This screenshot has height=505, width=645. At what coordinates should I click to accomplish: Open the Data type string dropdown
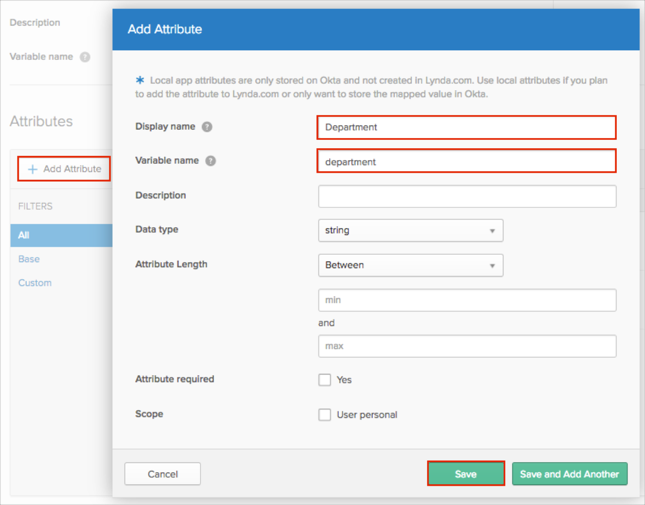point(410,230)
